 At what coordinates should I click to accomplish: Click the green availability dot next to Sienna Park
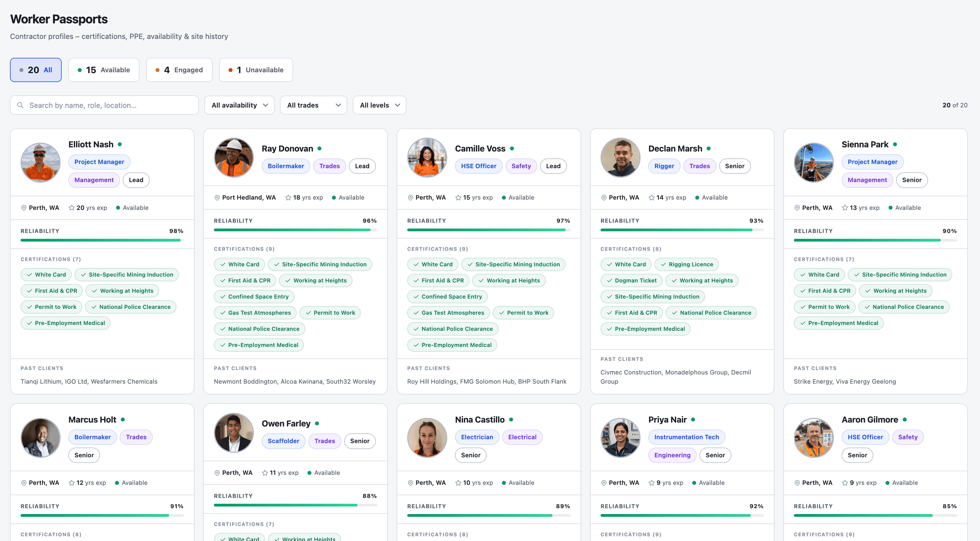[x=896, y=144]
